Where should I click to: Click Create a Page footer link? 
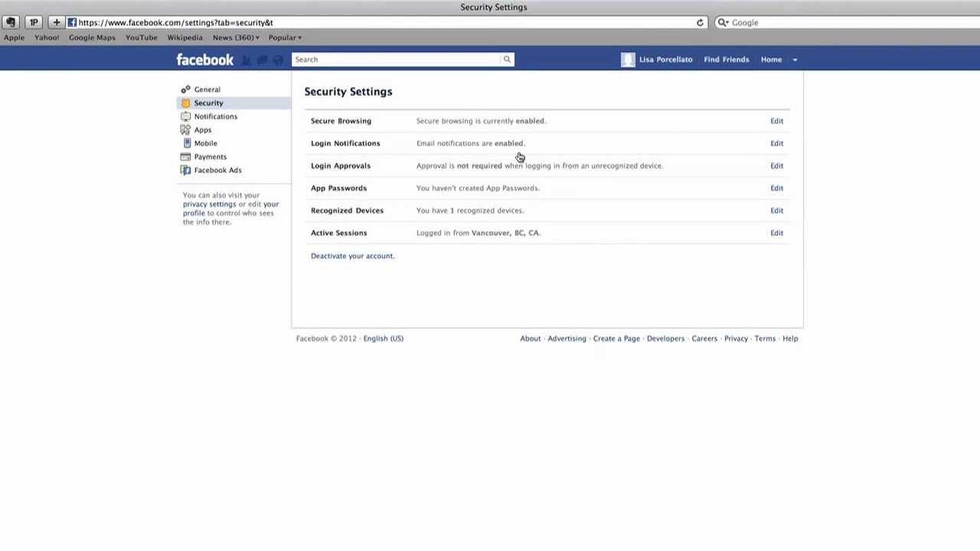point(616,338)
